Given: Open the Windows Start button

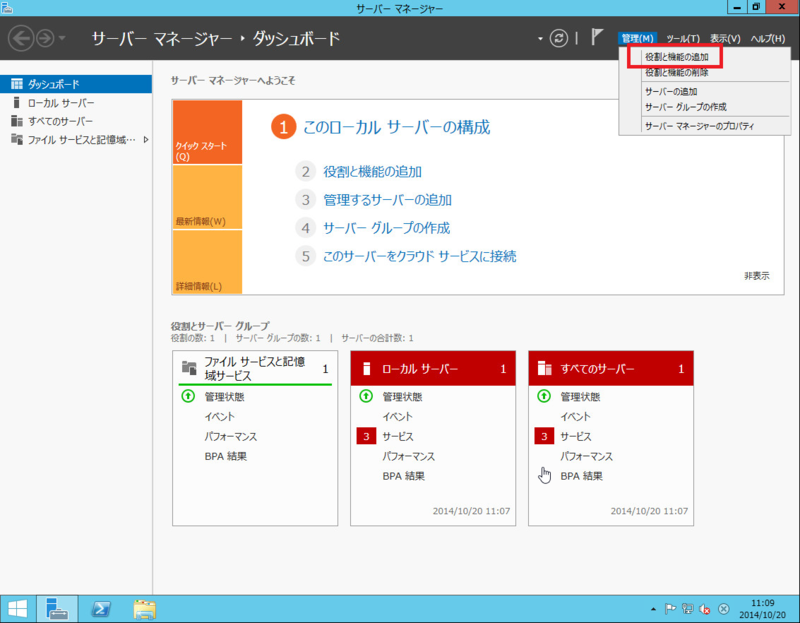Looking at the screenshot, I should pos(15,608).
